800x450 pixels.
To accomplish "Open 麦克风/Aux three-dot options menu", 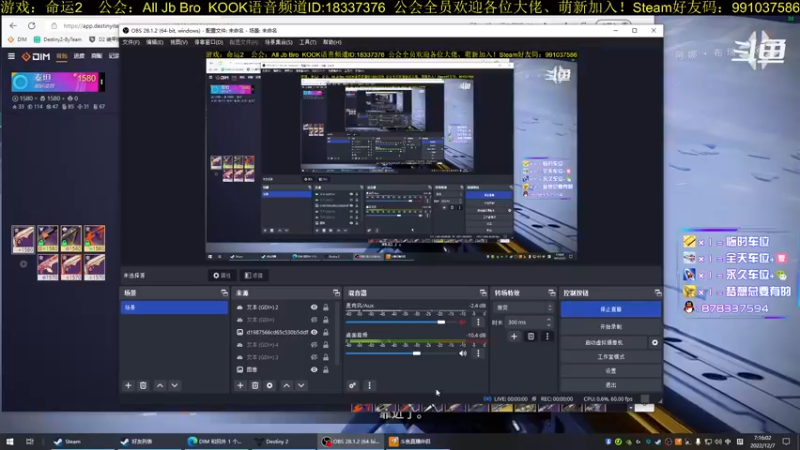I will (478, 322).
